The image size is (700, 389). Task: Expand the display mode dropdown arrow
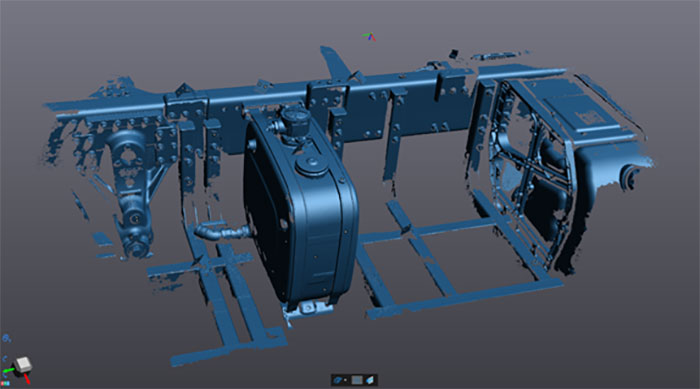tap(345, 380)
